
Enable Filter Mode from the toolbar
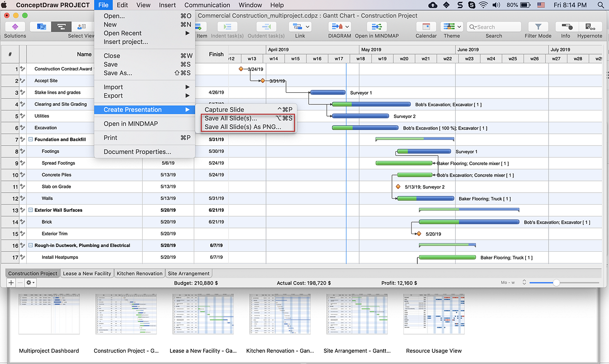click(x=538, y=27)
